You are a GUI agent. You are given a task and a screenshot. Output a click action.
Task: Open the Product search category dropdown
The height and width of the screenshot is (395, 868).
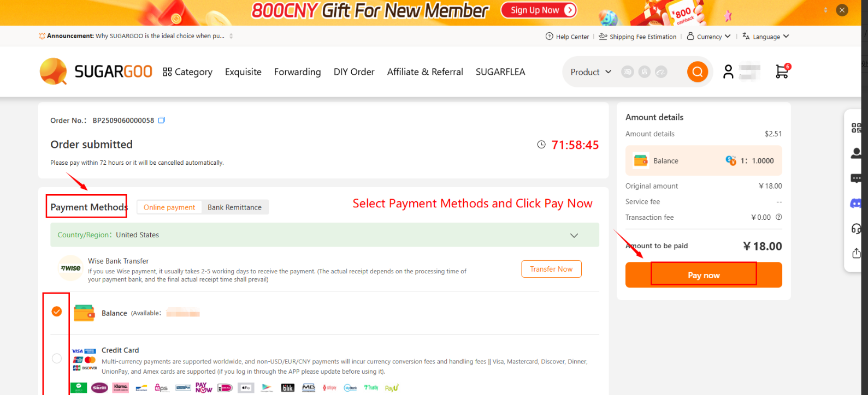[x=590, y=71]
